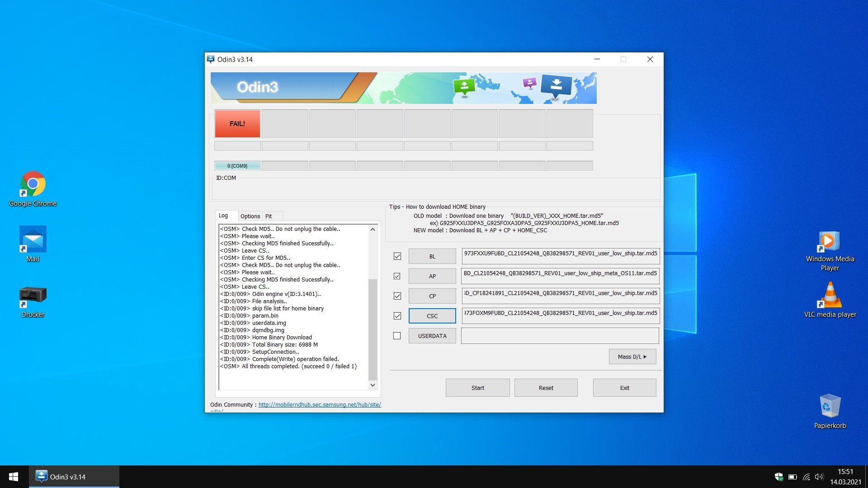Open Google Chrome desktop shortcut
The width and height of the screenshot is (868, 488).
[33, 189]
